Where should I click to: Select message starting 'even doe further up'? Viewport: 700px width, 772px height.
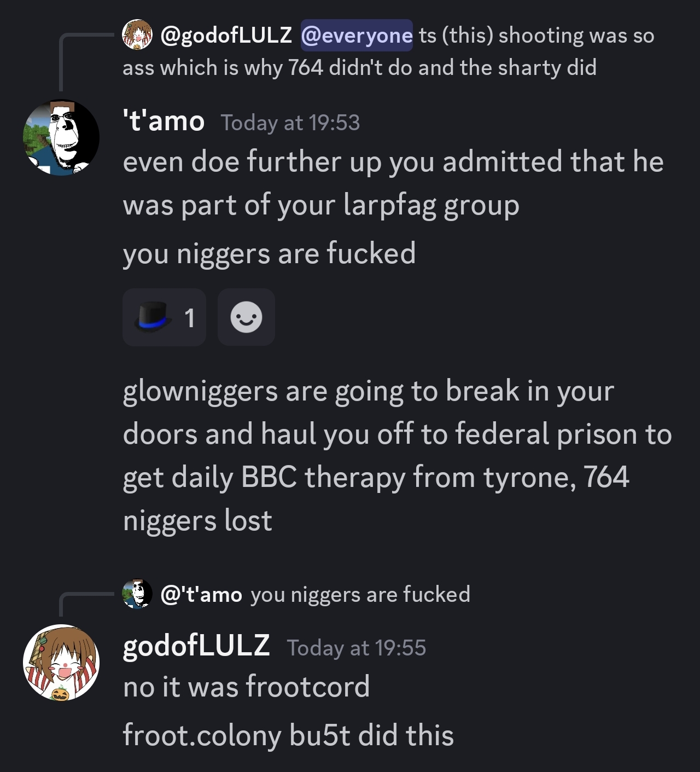click(393, 183)
